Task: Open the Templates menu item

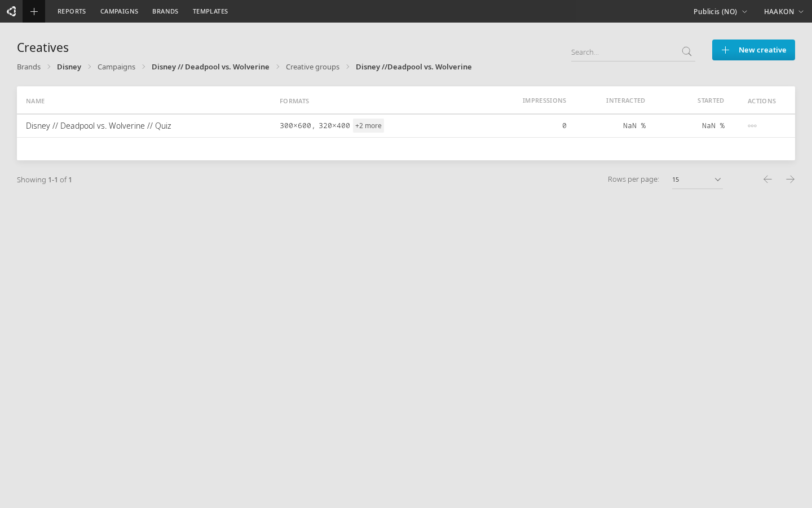Action: [x=210, y=11]
